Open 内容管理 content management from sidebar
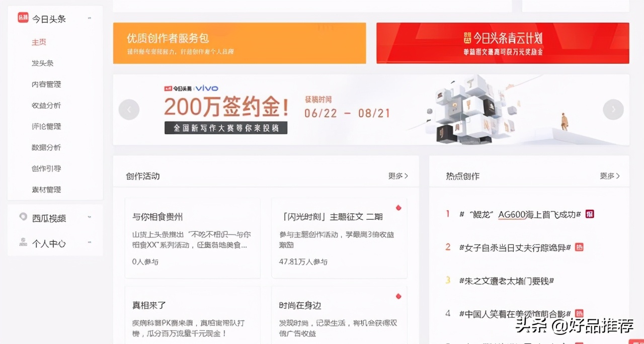Image resolution: width=644 pixels, height=344 pixels. (x=46, y=84)
